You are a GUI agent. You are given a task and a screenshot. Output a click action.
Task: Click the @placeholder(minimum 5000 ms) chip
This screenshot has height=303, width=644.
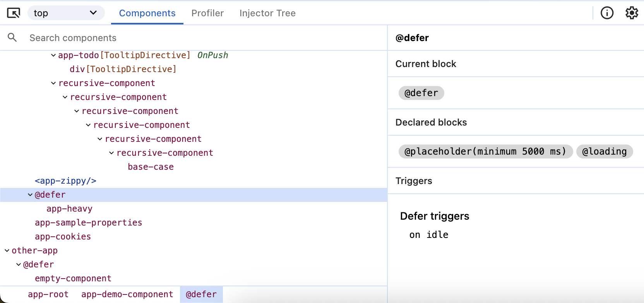pos(485,151)
